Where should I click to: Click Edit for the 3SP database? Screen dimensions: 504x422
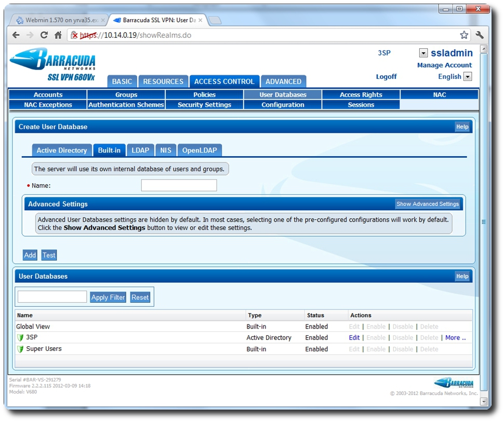pos(354,337)
